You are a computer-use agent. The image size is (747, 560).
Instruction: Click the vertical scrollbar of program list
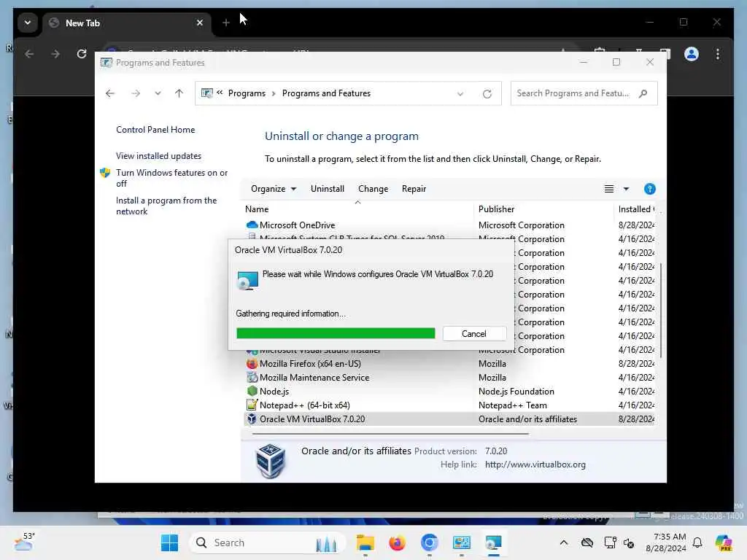tap(661, 309)
